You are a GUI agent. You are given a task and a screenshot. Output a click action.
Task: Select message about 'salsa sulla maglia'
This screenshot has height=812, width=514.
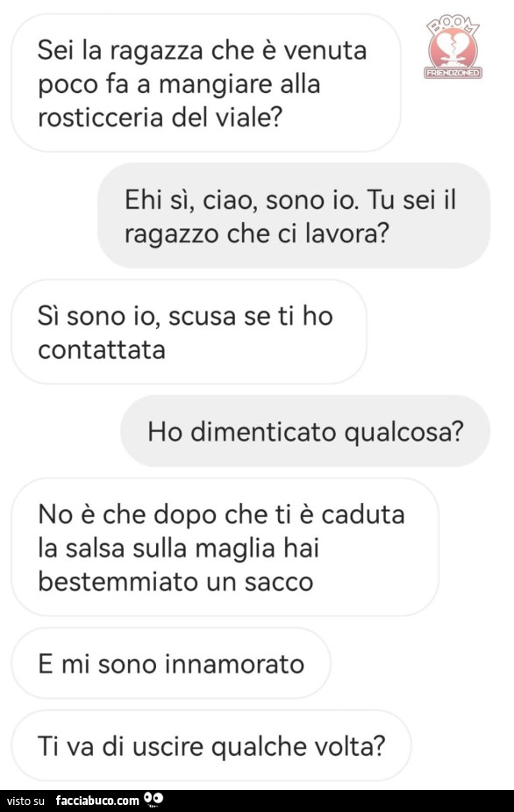coord(225,547)
